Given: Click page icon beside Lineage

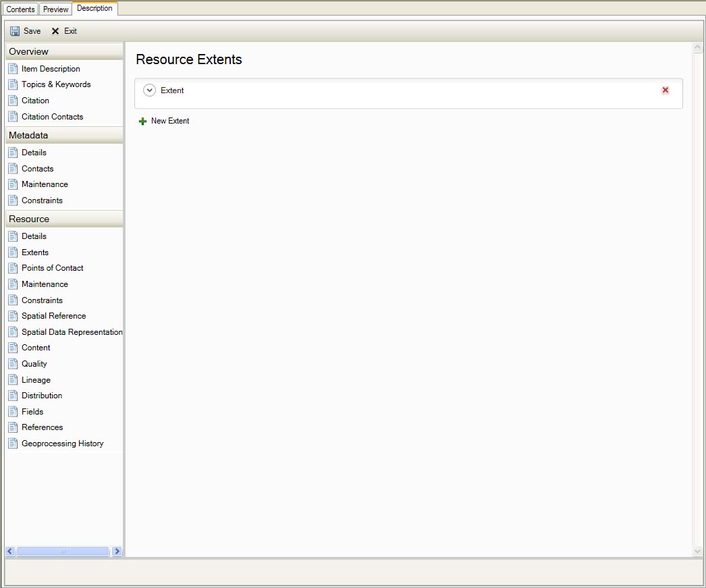Looking at the screenshot, I should [x=13, y=380].
